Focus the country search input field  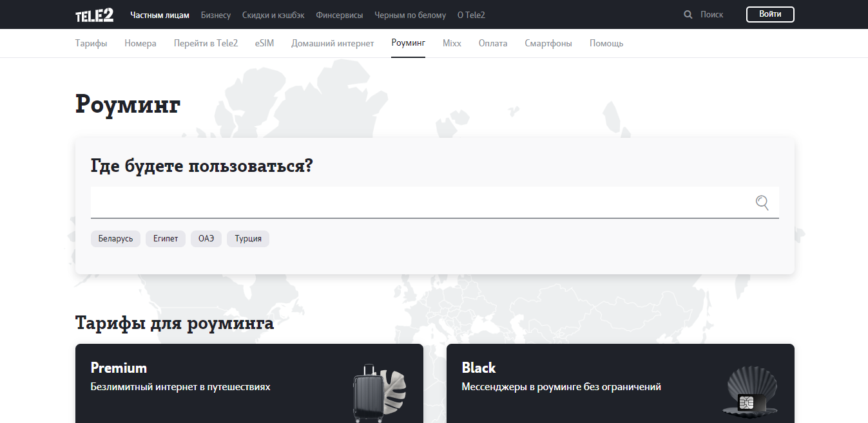coord(419,203)
